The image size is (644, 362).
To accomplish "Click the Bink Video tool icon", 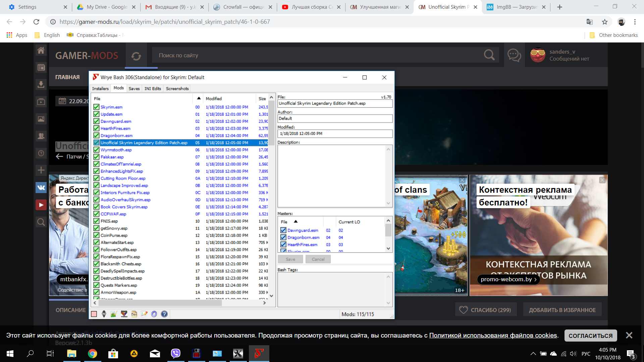I will point(124,314).
